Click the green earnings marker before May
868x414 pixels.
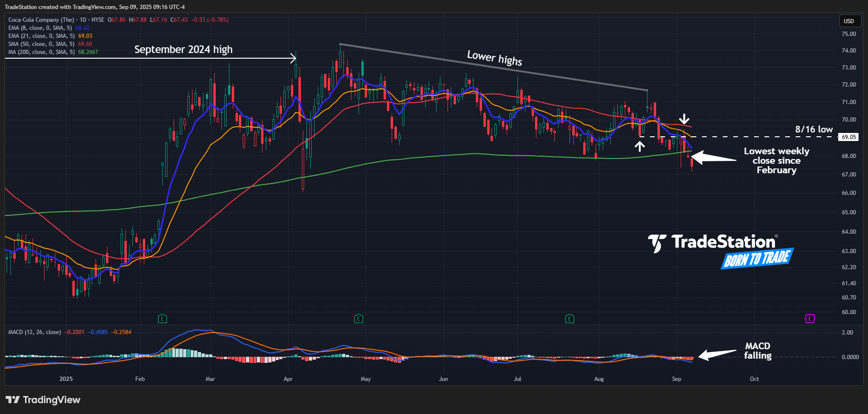359,318
